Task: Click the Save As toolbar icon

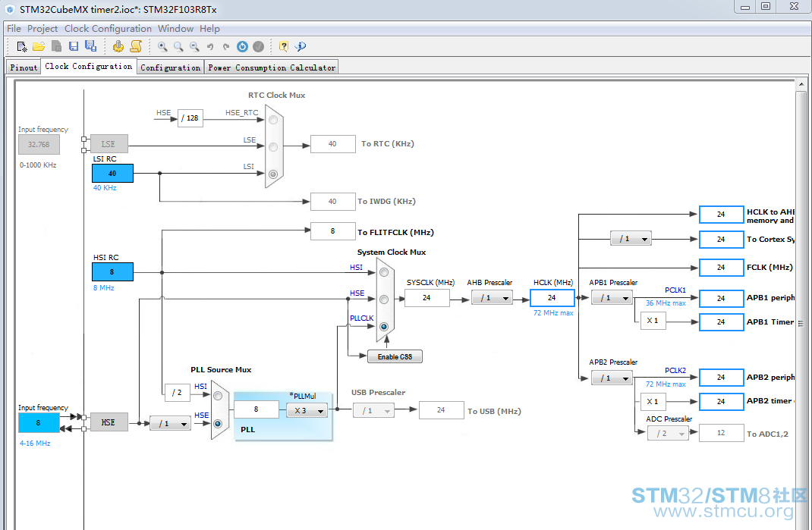Action: [90, 46]
